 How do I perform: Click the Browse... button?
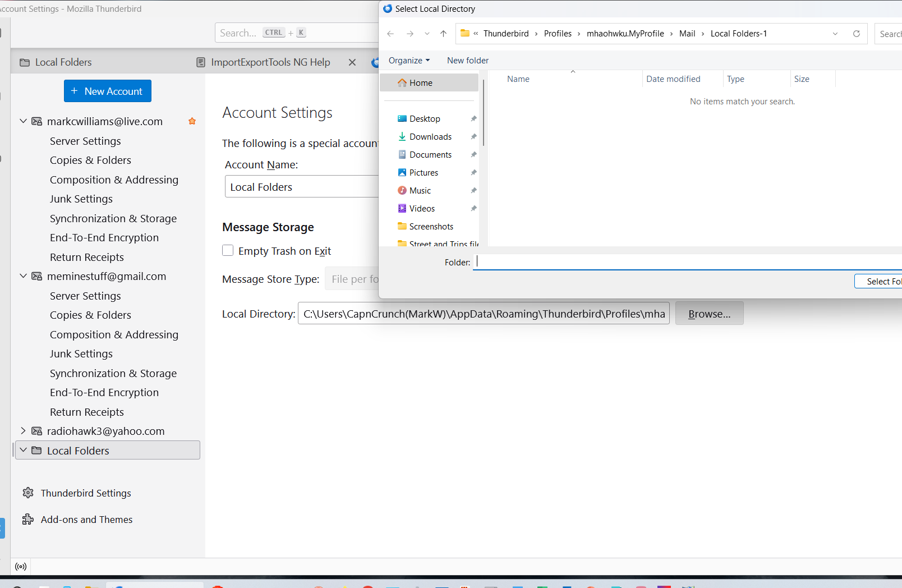click(709, 314)
